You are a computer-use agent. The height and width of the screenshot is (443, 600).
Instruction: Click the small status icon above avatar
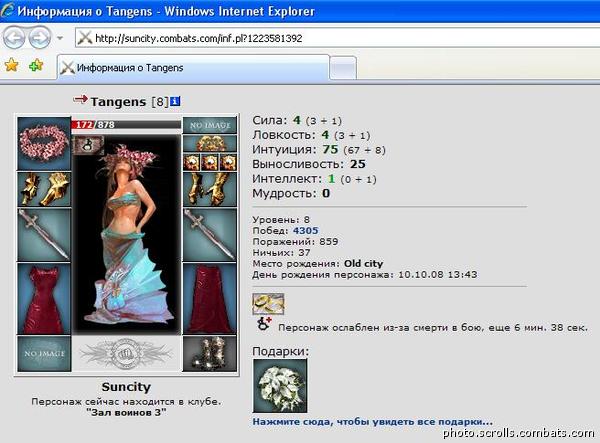pos(88,145)
